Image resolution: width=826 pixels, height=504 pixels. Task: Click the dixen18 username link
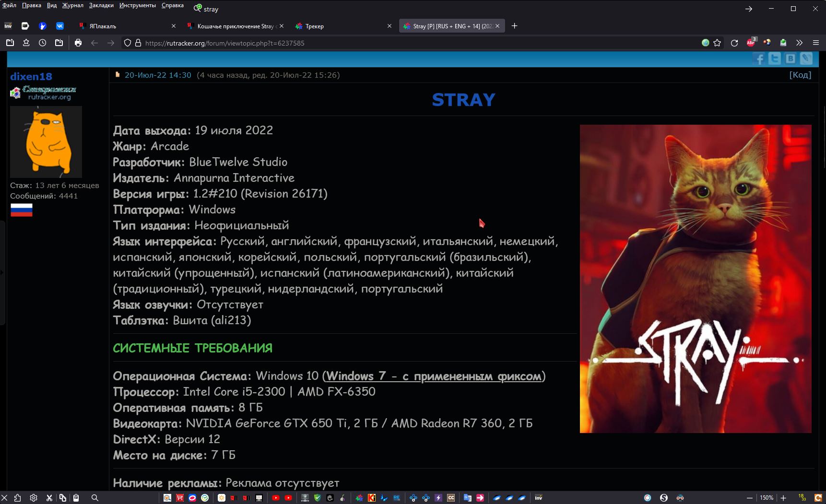[31, 76]
